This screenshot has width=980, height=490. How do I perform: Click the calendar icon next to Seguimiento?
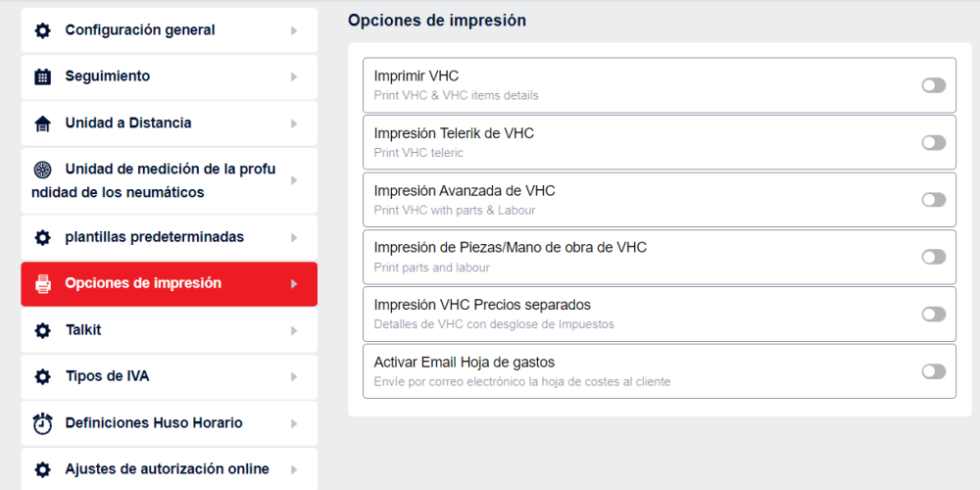[x=42, y=76]
